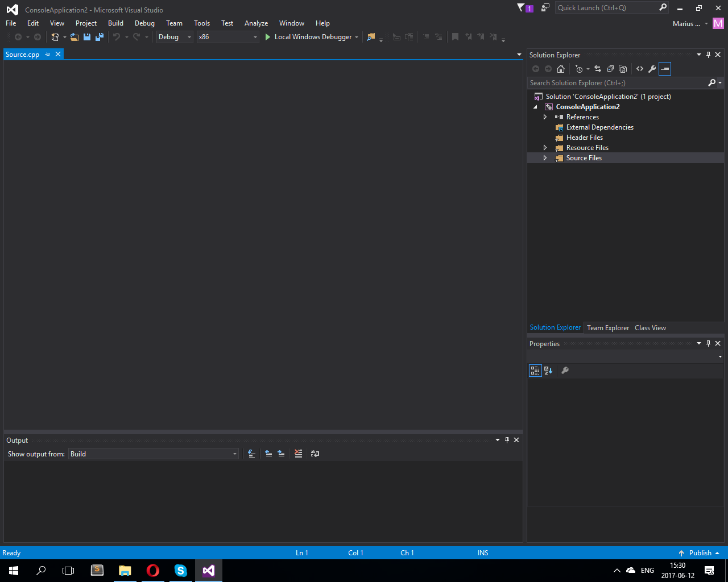
Task: Open Skype from the Windows taskbar
Action: [x=181, y=571]
